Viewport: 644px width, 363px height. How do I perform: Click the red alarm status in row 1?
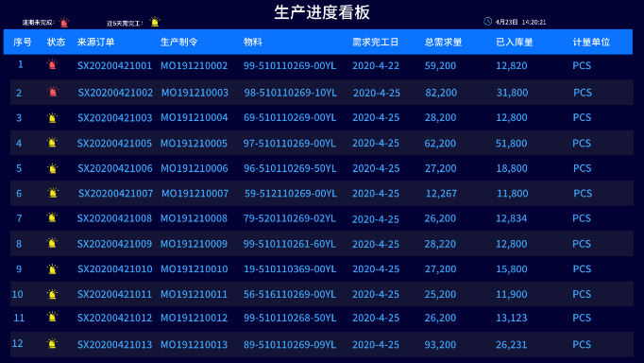53,65
